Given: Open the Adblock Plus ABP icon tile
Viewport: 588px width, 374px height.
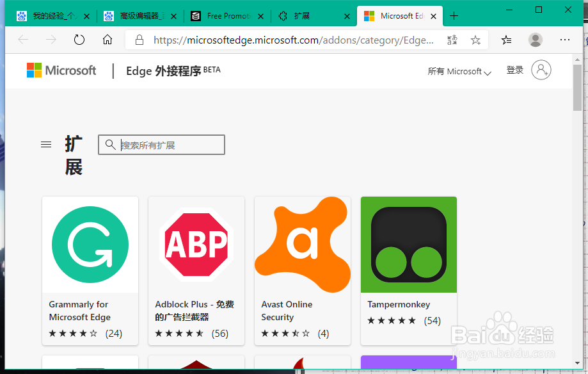Looking at the screenshot, I should click(x=196, y=245).
